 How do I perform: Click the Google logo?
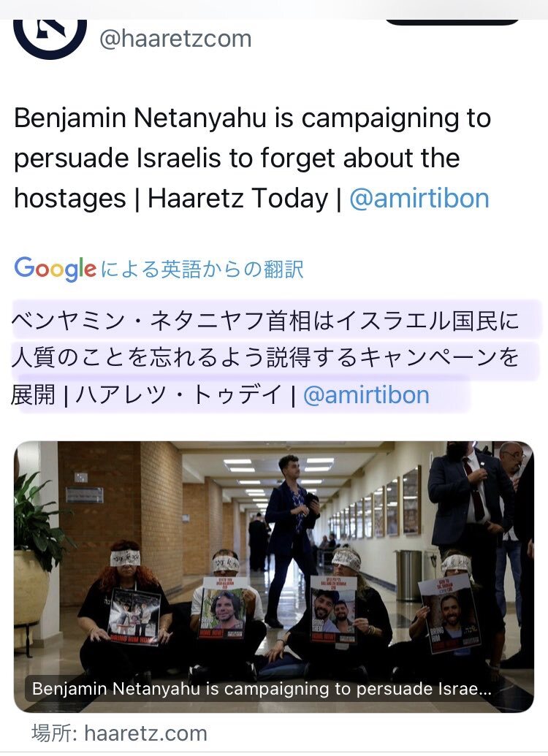[x=55, y=269]
